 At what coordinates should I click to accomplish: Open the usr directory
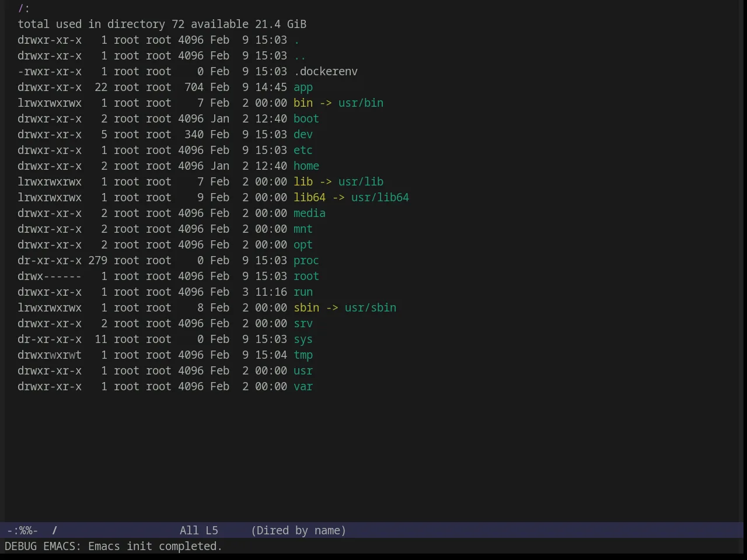303,370
